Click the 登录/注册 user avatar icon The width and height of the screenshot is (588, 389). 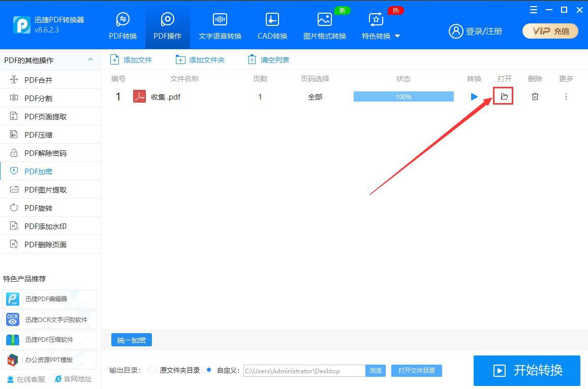coord(456,31)
